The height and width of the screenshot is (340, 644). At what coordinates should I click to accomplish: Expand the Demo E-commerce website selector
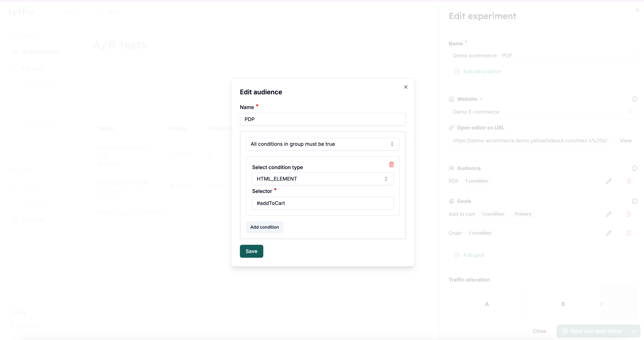pos(543,112)
